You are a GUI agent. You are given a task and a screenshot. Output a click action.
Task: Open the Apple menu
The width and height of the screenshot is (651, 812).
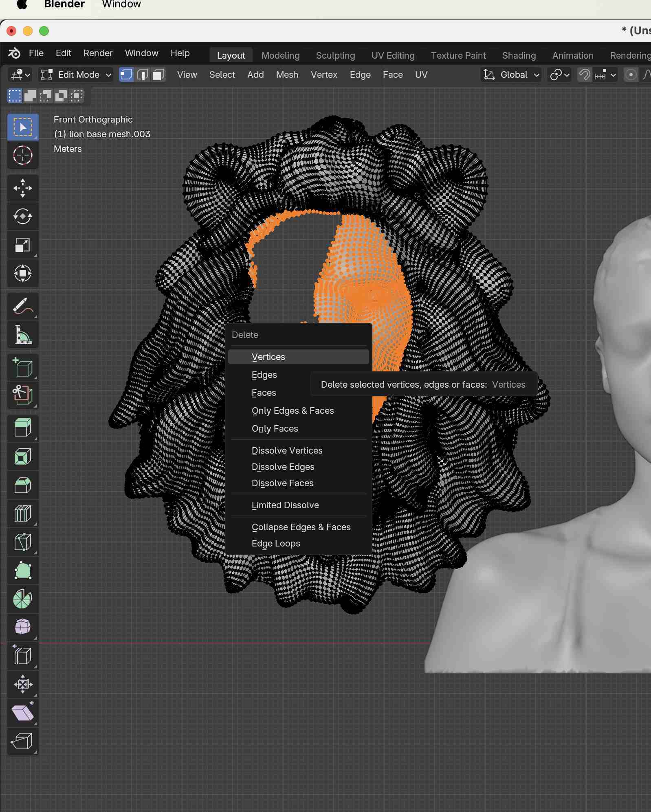click(x=22, y=4)
